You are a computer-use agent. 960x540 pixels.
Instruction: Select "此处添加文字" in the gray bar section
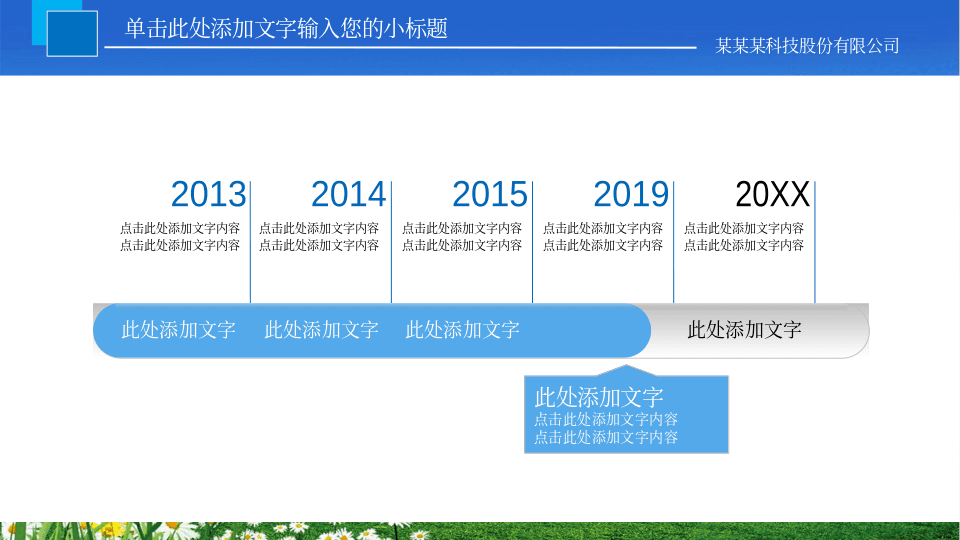[x=744, y=330]
